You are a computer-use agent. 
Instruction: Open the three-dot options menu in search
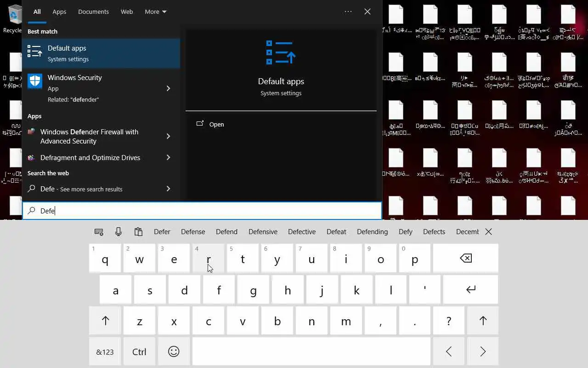pyautogui.click(x=348, y=11)
